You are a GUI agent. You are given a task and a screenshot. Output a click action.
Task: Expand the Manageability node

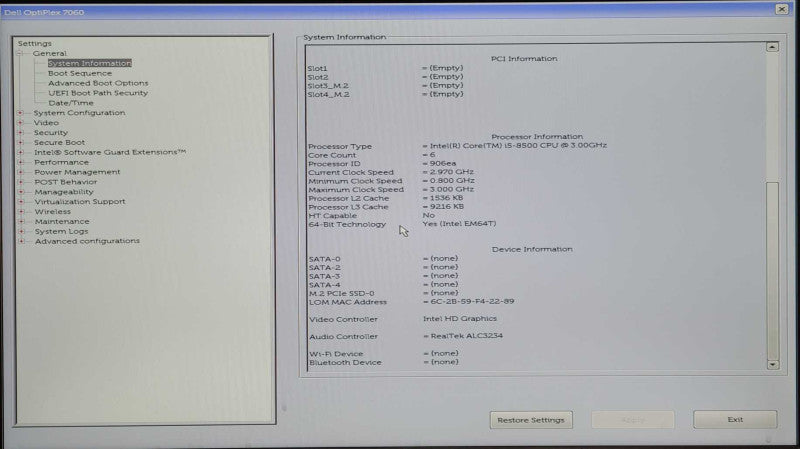pos(21,192)
